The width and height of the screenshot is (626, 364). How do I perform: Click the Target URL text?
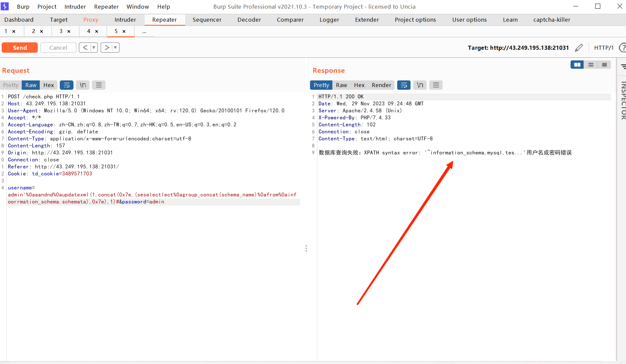[x=518, y=48]
